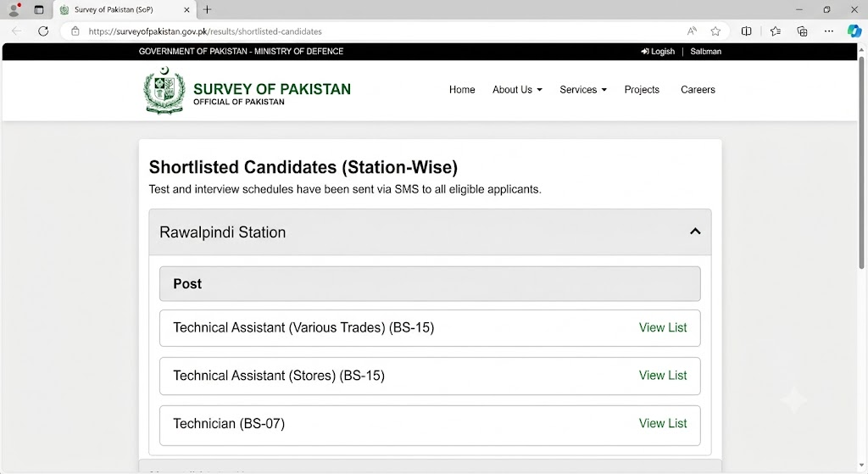Open the browser profile icon
The width and height of the screenshot is (868, 474).
[14, 9]
